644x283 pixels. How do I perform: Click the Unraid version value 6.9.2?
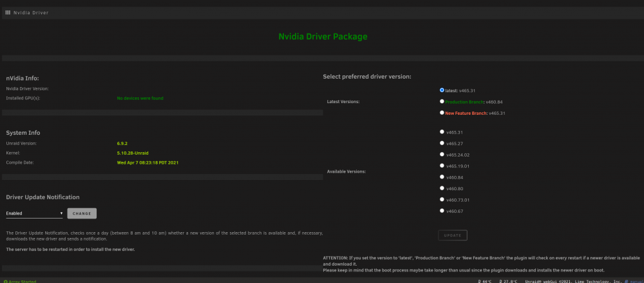[122, 144]
